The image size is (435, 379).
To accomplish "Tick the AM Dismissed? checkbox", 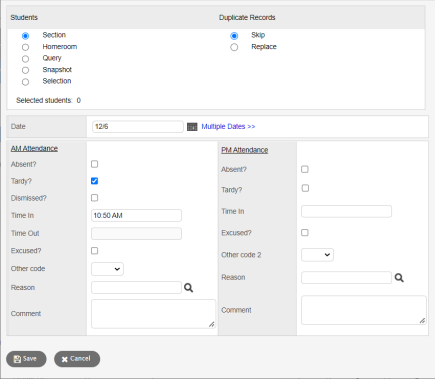I will coord(95,198).
